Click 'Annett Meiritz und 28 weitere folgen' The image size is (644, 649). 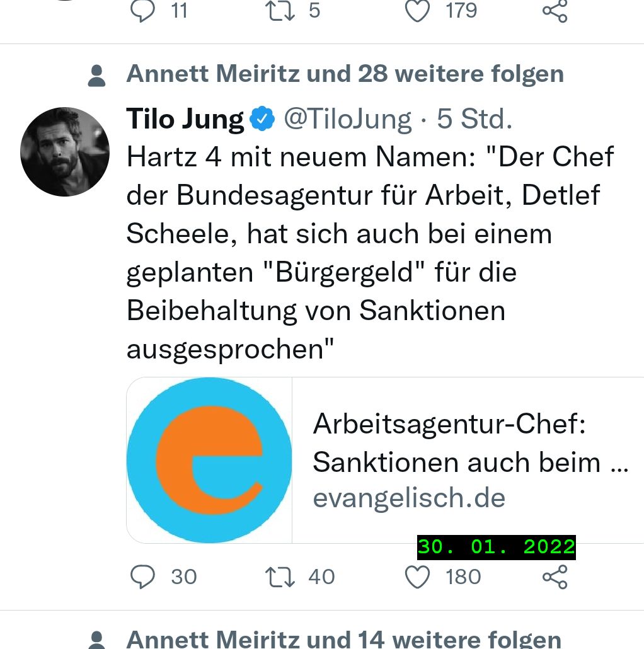(345, 74)
